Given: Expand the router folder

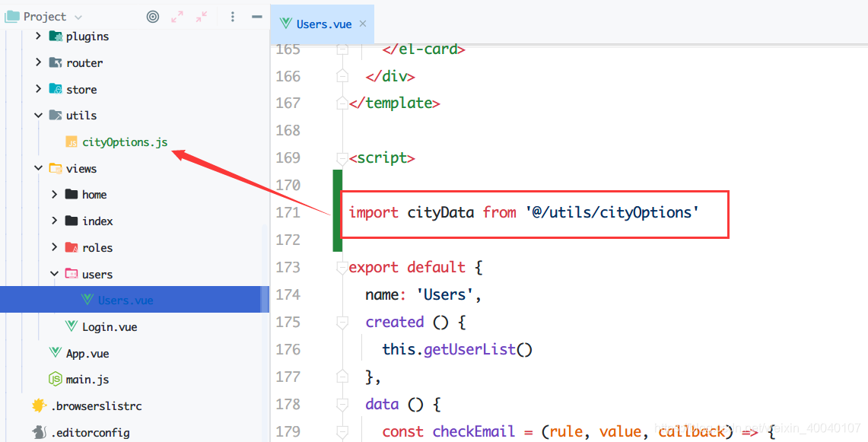Looking at the screenshot, I should point(38,62).
